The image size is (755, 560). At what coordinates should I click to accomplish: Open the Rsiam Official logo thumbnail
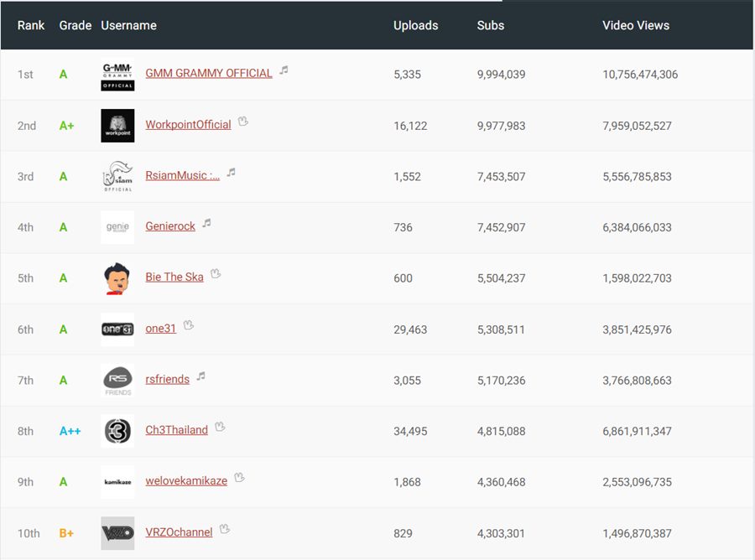(x=117, y=177)
